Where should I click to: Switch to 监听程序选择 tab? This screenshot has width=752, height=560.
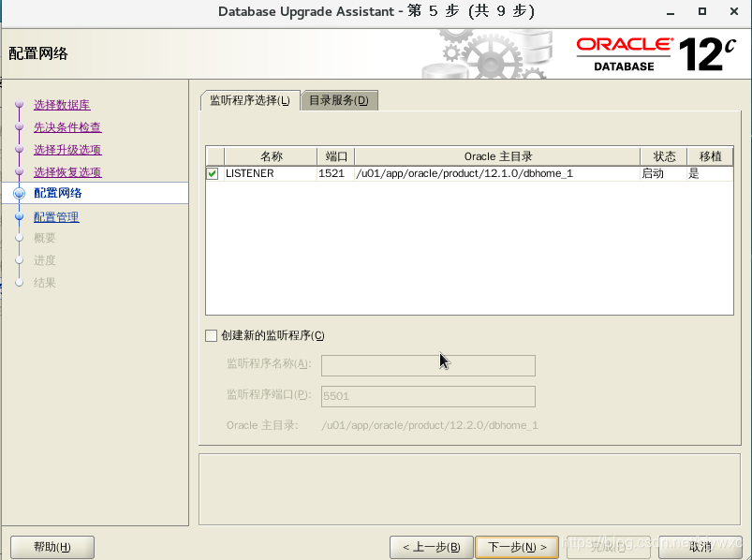click(250, 100)
